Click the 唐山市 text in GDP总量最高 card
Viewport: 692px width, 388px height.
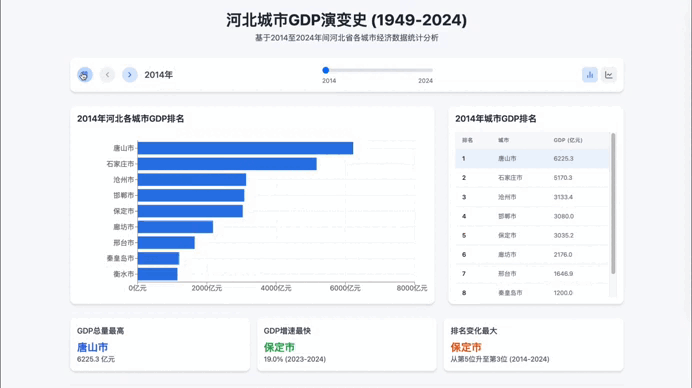click(93, 347)
